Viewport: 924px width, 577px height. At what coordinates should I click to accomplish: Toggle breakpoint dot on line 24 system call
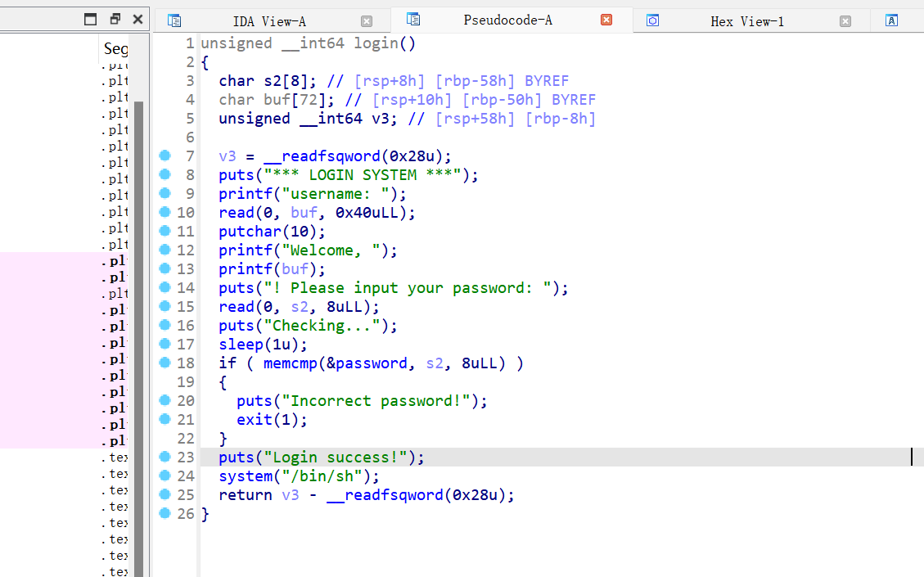pyautogui.click(x=165, y=476)
